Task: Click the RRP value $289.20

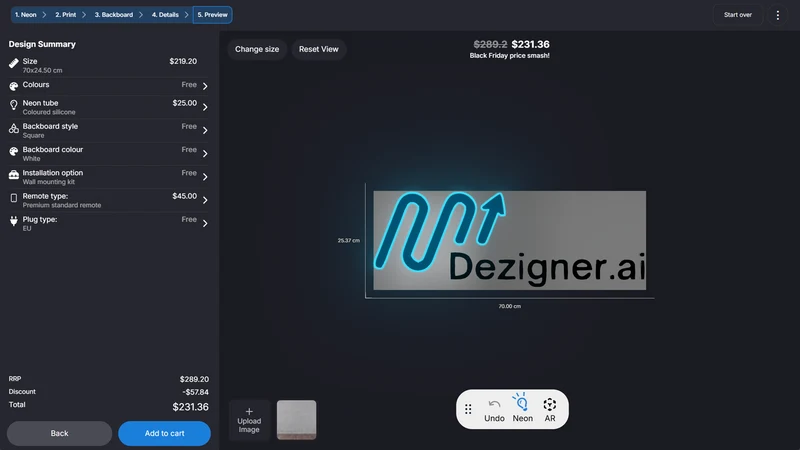Action: click(194, 379)
